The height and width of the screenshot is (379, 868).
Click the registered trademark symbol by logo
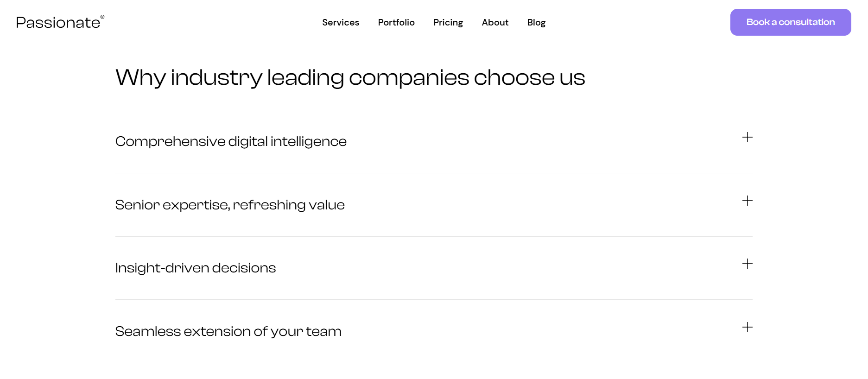[102, 17]
